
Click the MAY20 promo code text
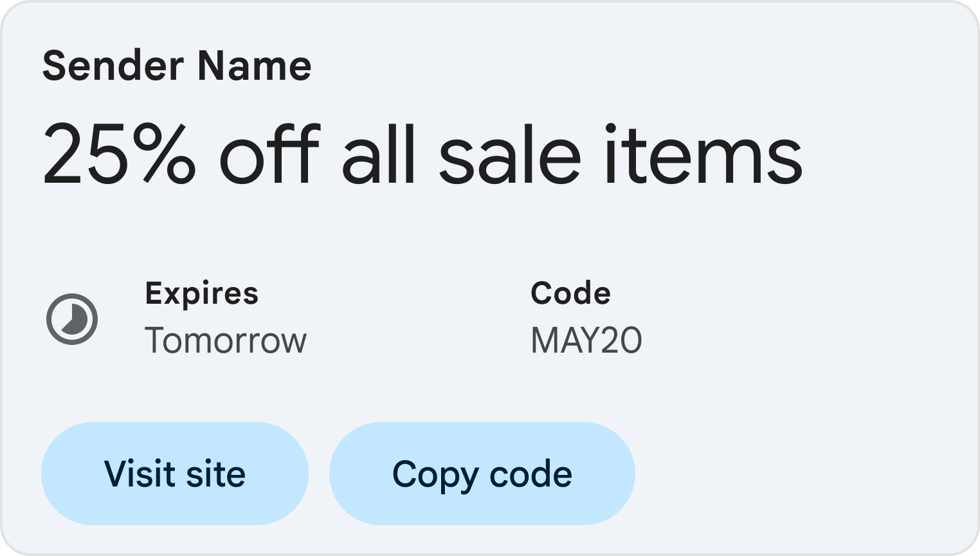pos(586,339)
